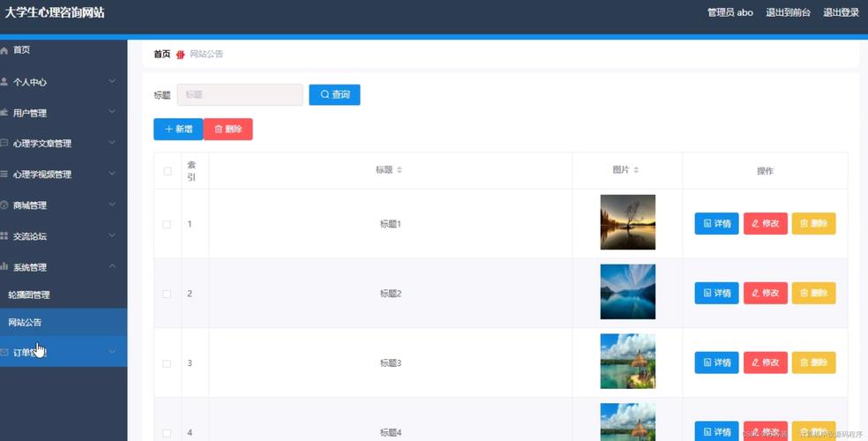
Task: Toggle the select-all checkbox in table header
Action: coord(168,171)
